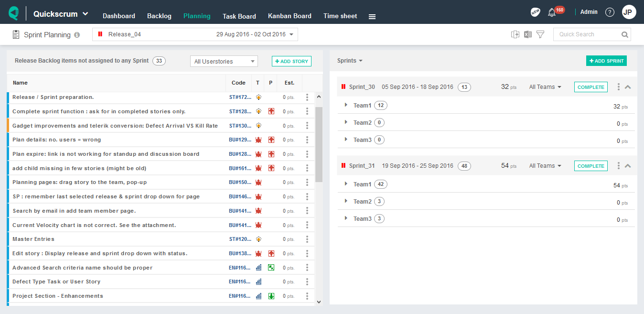Click the JP profile avatar

[x=629, y=12]
